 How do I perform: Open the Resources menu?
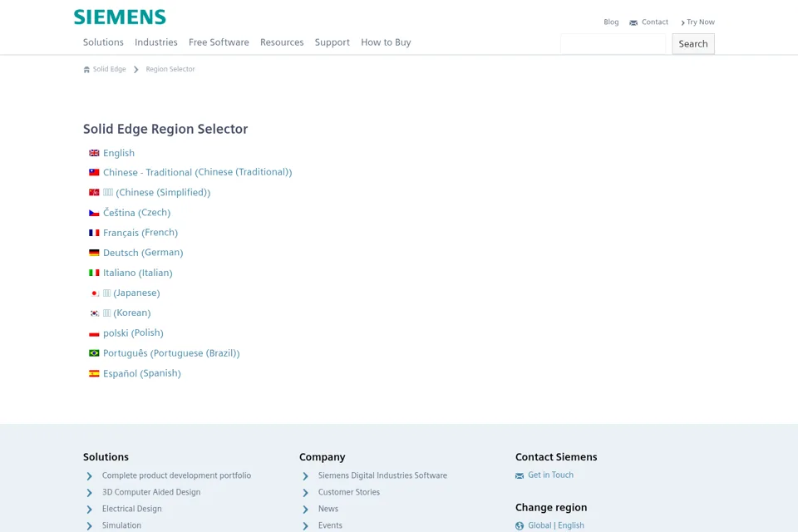tap(282, 42)
